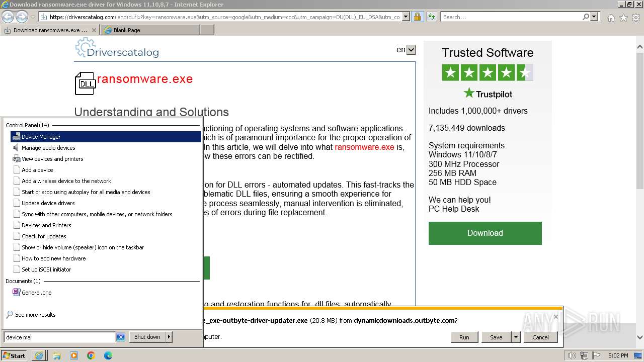Click the IE Forward navigation arrow
The width and height of the screenshot is (644, 362).
pyautogui.click(x=22, y=17)
